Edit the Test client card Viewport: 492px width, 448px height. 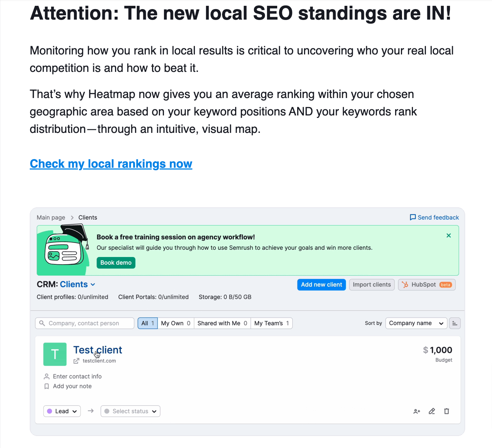(431, 411)
